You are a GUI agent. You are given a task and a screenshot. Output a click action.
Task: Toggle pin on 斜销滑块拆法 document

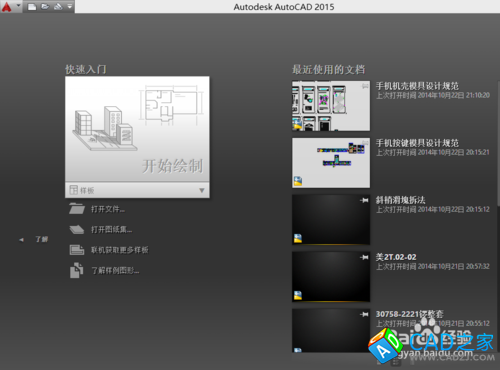coord(364,200)
